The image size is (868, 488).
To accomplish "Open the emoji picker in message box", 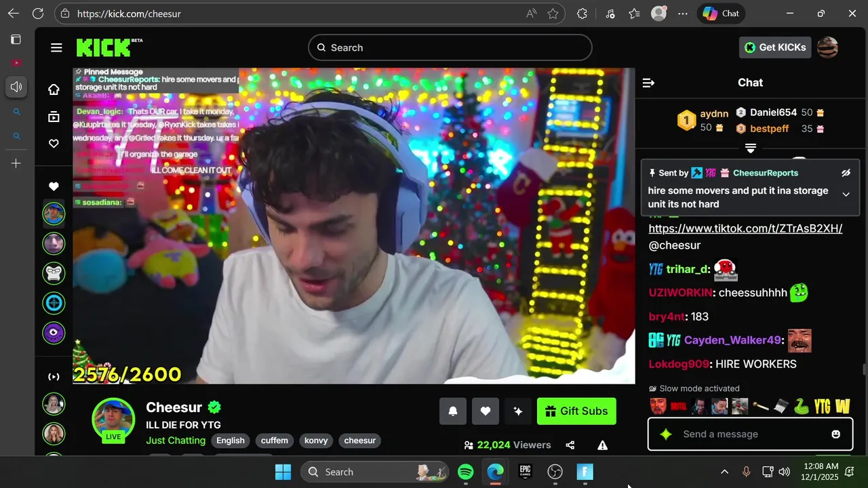I will (836, 434).
